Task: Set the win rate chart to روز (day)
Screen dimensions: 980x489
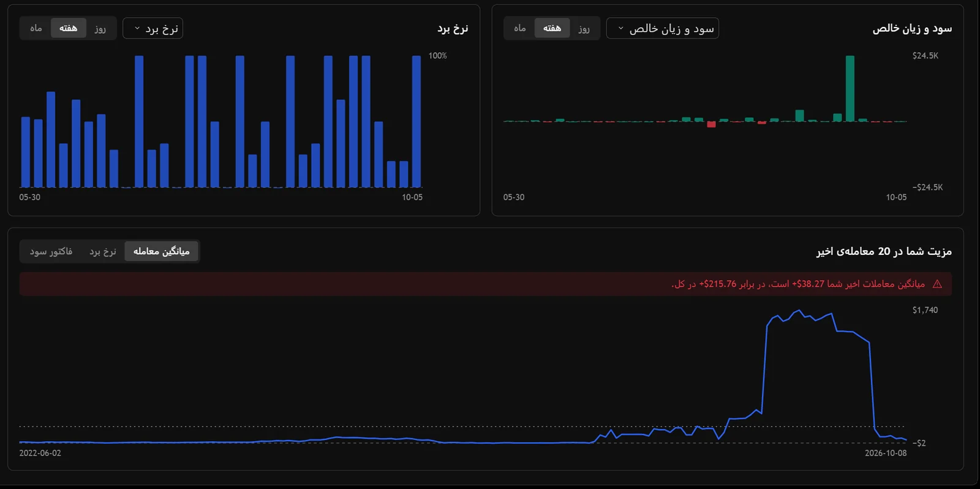Action: tap(100, 28)
